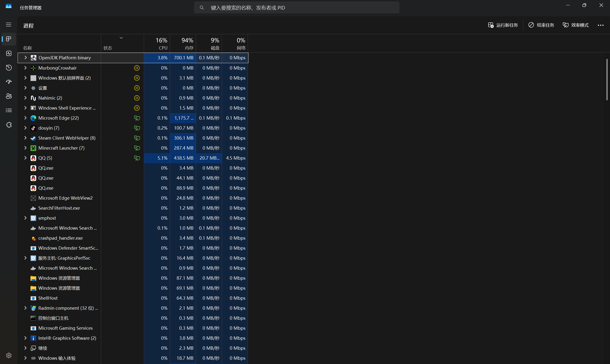Open the App history sidebar icon
Viewport: 610px width, 364px height.
pyautogui.click(x=9, y=67)
